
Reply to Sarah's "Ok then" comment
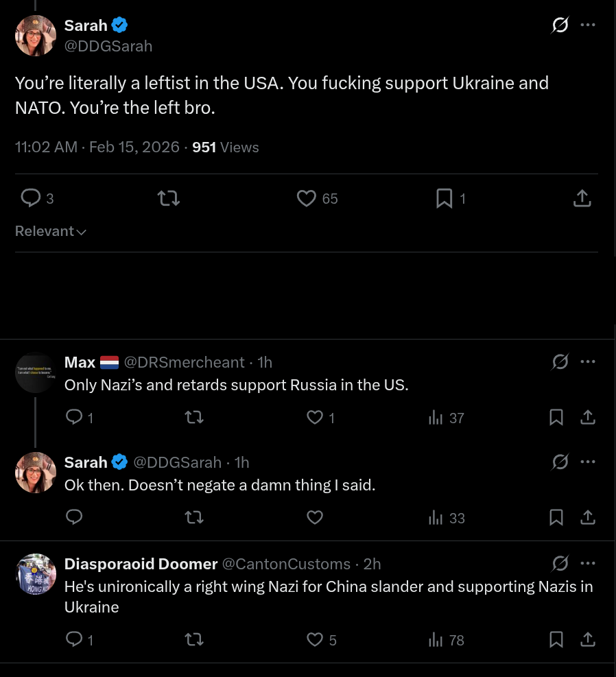[73, 517]
